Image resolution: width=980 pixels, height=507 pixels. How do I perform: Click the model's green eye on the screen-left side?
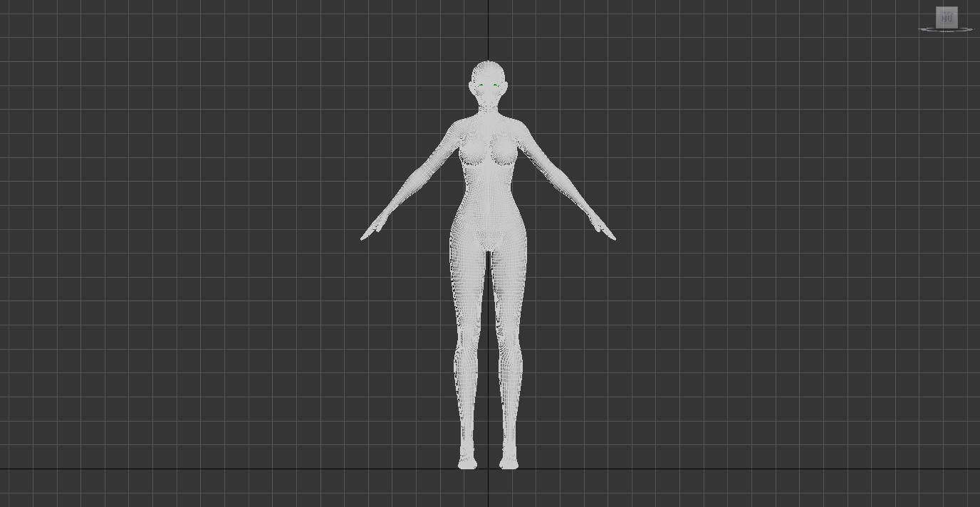click(481, 86)
